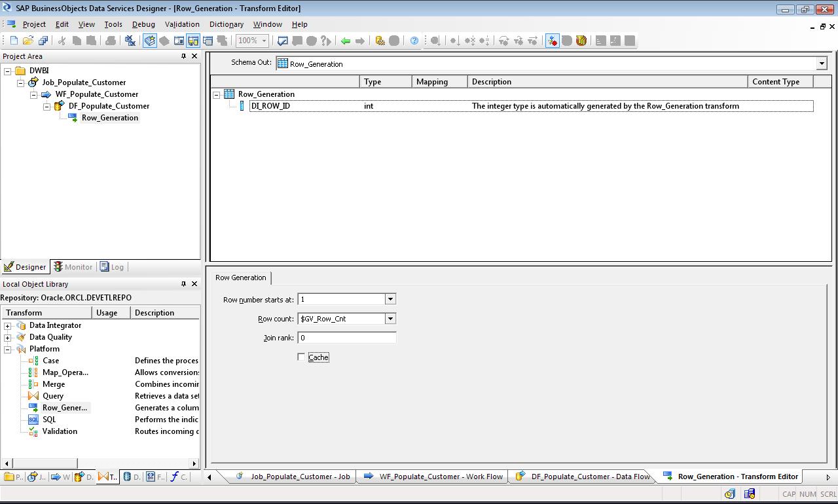The width and height of the screenshot is (838, 504).
Task: Expand the Data Quality transform group
Action: click(8, 337)
